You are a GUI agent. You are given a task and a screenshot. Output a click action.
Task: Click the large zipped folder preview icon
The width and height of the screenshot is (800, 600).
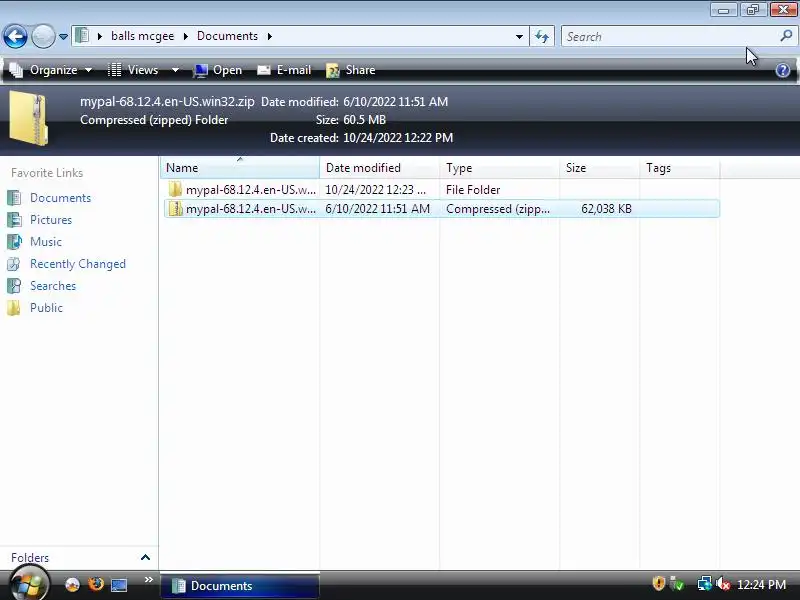pos(29,118)
